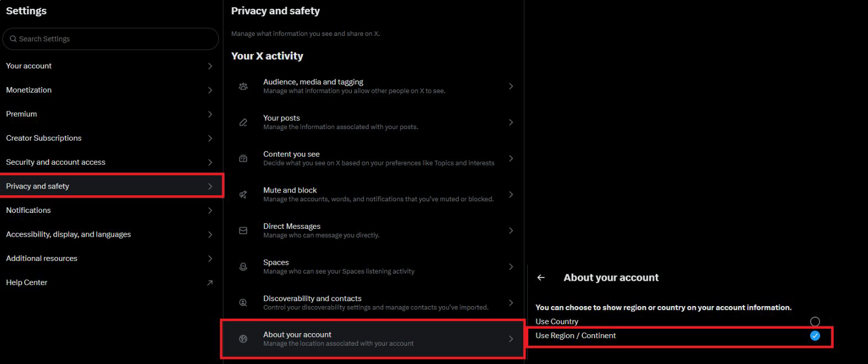Open the Premium settings section

22,114
